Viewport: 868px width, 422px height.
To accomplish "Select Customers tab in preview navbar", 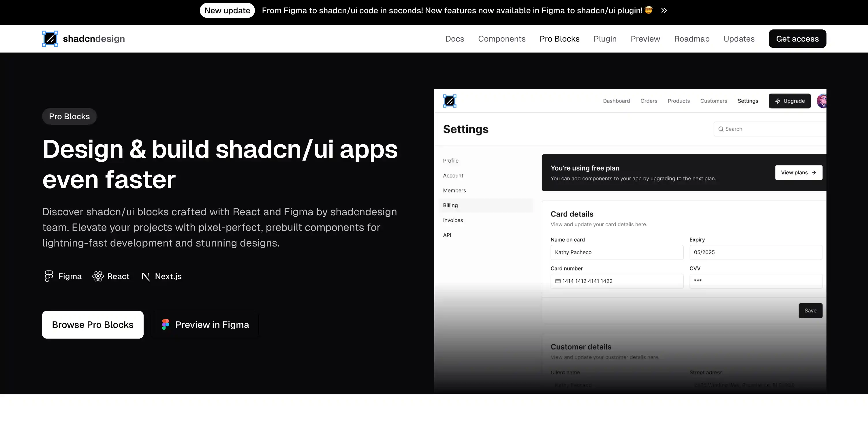I will (714, 101).
